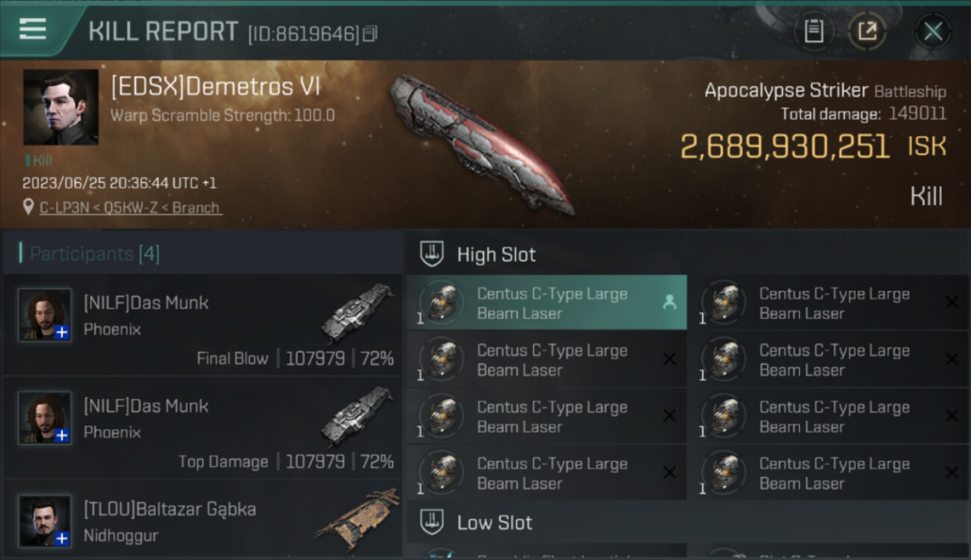Copy the kill report ID icon
The image size is (971, 560).
click(x=370, y=34)
